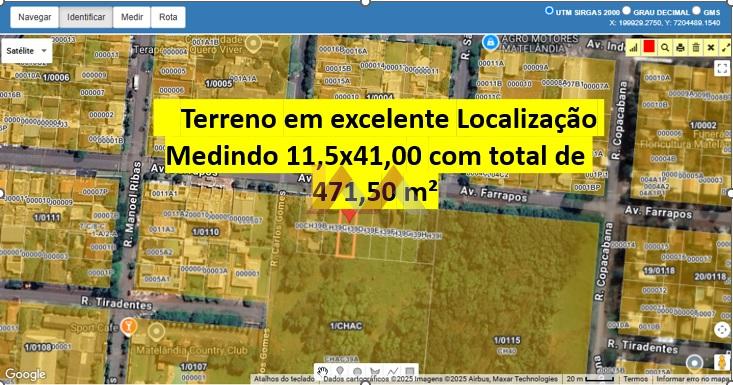Click the 1/0110 block label

click(x=206, y=232)
